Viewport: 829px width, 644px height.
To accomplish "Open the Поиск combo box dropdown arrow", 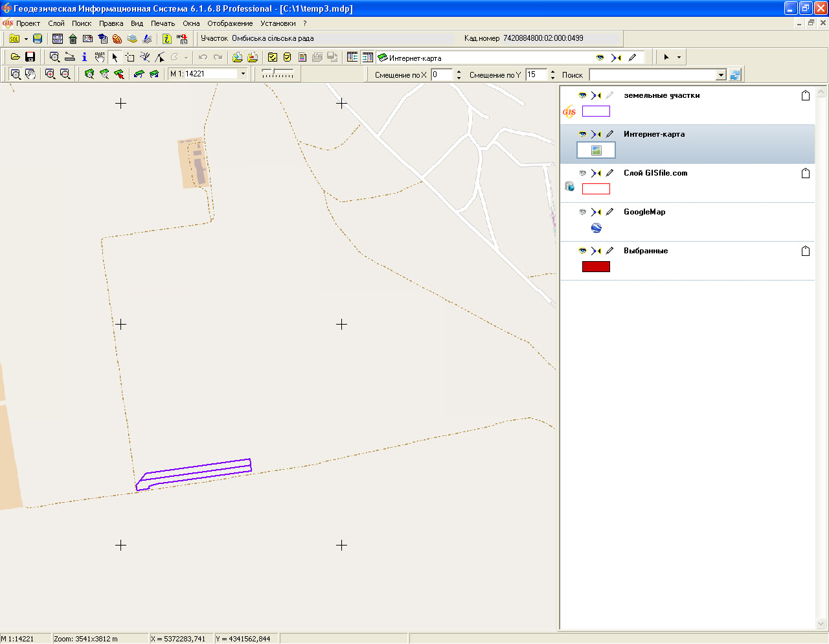I will point(721,75).
